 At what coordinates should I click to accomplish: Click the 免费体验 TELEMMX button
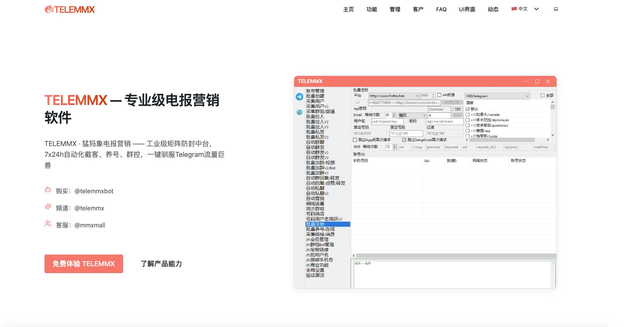(84, 264)
